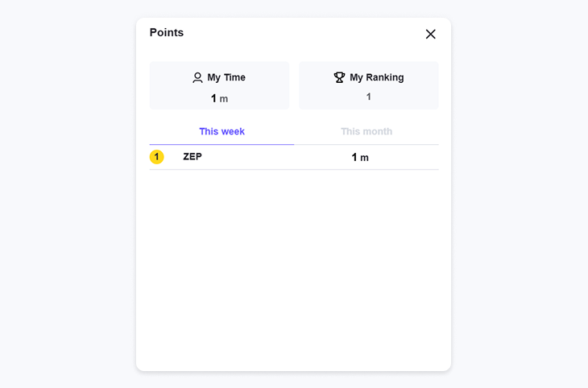Click the background right of the Points dialog
This screenshot has width=588, height=388.
(520, 193)
